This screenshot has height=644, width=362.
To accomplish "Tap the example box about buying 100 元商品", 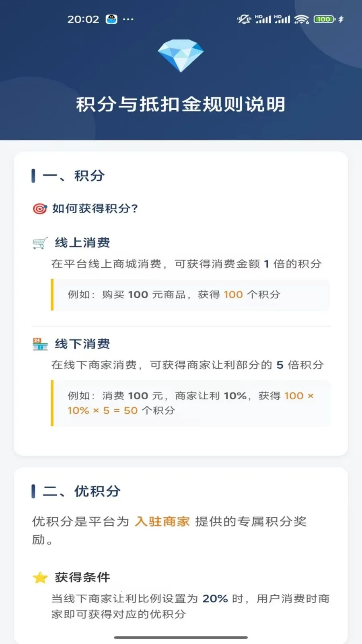I will coord(190,295).
